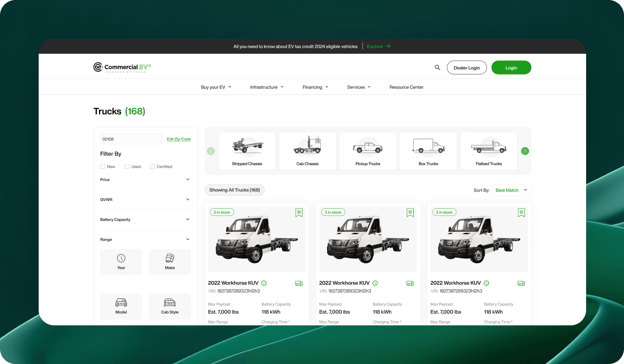Click the previous arrow in truck type carousel

click(211, 151)
